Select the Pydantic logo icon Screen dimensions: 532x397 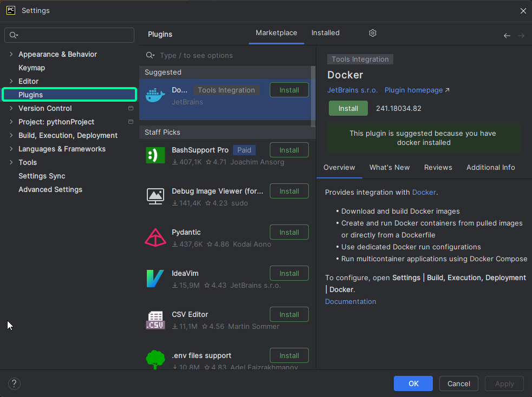[x=155, y=237]
